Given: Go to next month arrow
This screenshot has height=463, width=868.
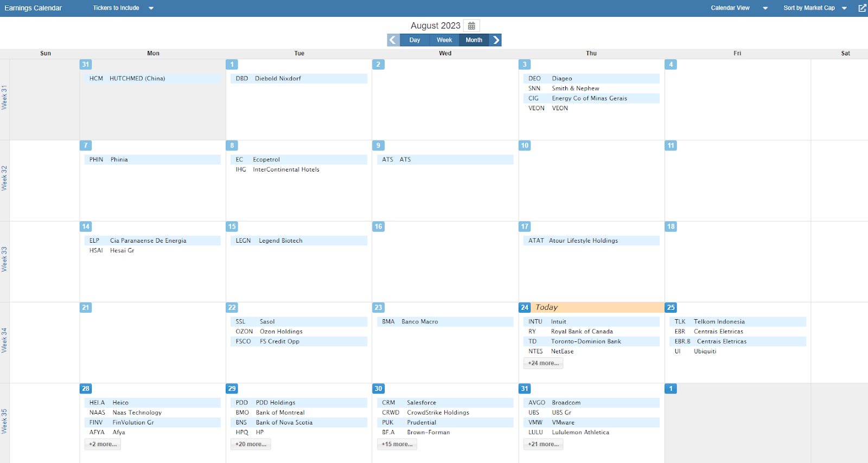Looking at the screenshot, I should [495, 40].
